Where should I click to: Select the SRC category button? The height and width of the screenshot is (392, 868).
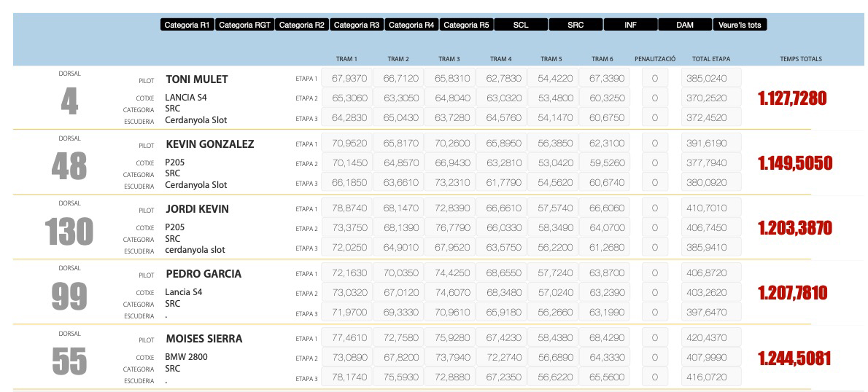click(576, 25)
